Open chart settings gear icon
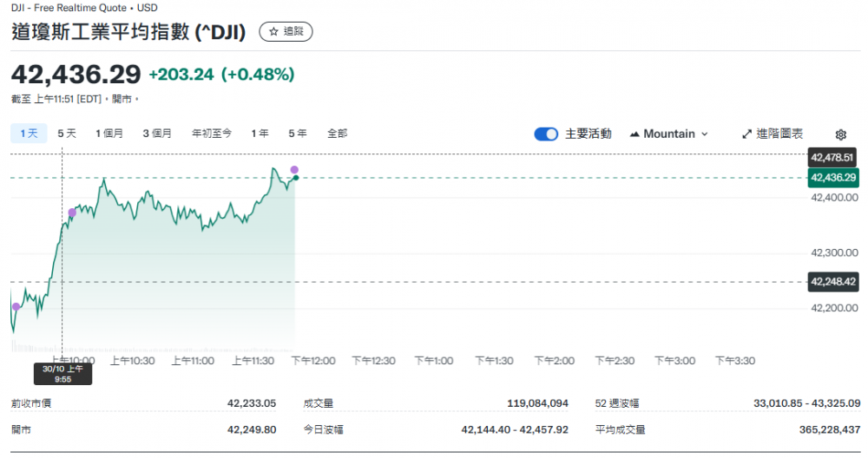Image resolution: width=868 pixels, height=458 pixels. [840, 134]
